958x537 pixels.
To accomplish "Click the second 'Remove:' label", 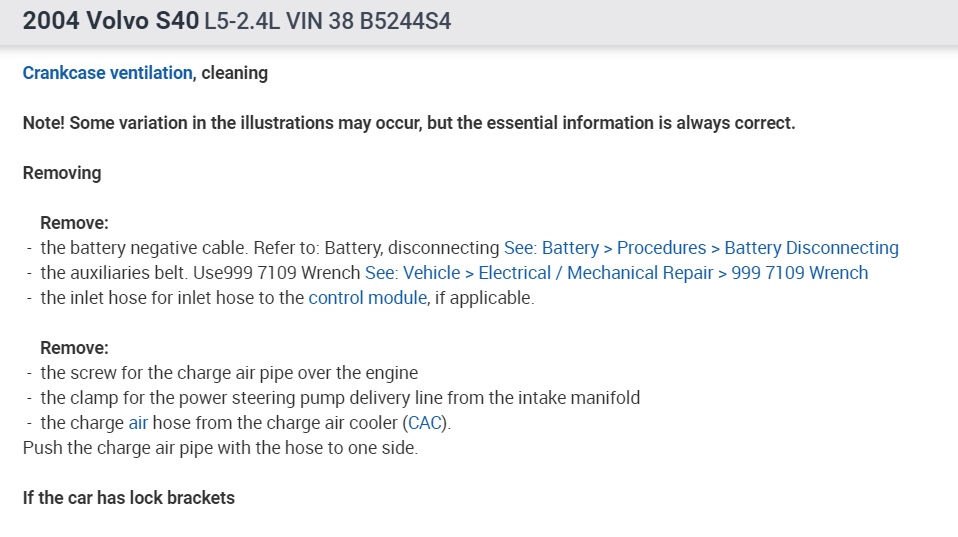I will click(x=74, y=348).
